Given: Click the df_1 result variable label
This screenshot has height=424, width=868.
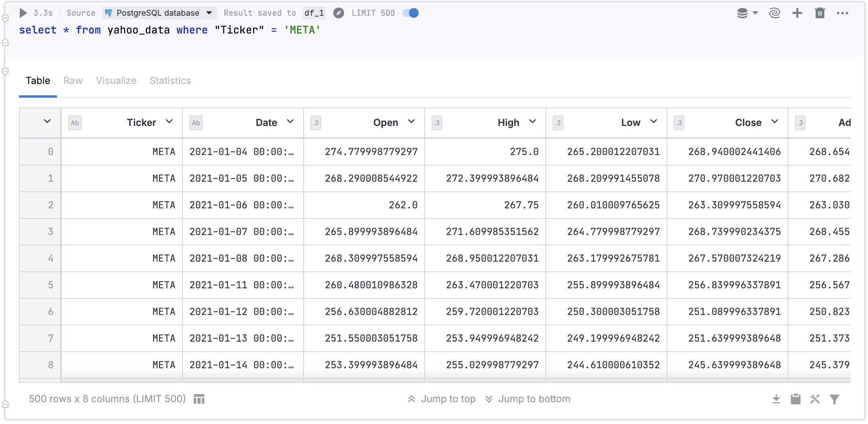Looking at the screenshot, I should pyautogui.click(x=314, y=13).
